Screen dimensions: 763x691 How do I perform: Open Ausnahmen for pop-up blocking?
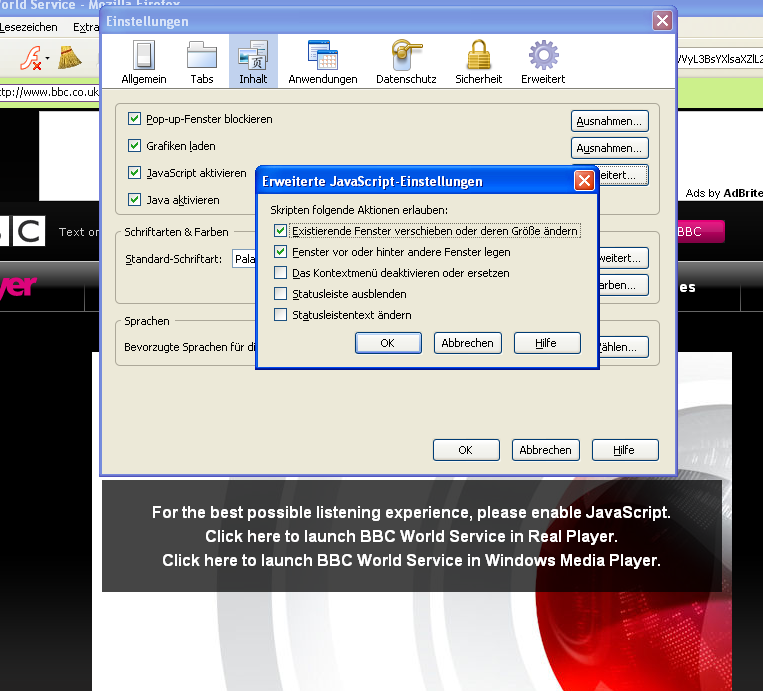tap(610, 121)
